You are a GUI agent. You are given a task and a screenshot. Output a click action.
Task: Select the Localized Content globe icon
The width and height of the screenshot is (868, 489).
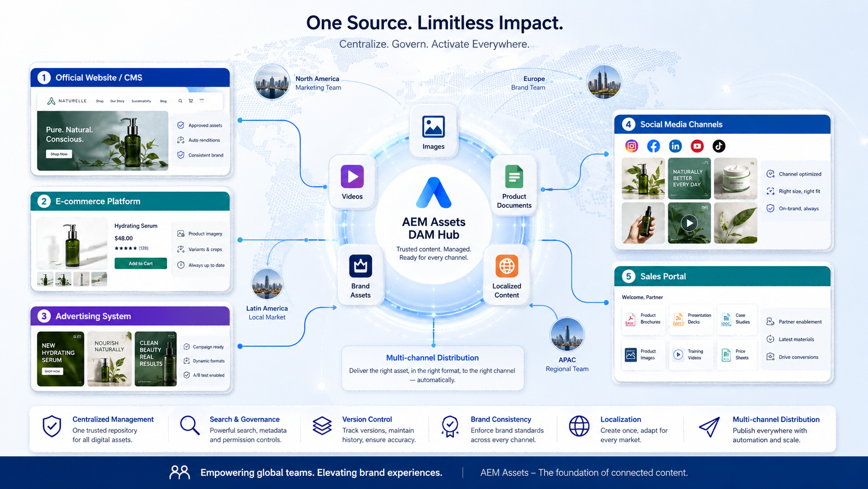coord(507,266)
